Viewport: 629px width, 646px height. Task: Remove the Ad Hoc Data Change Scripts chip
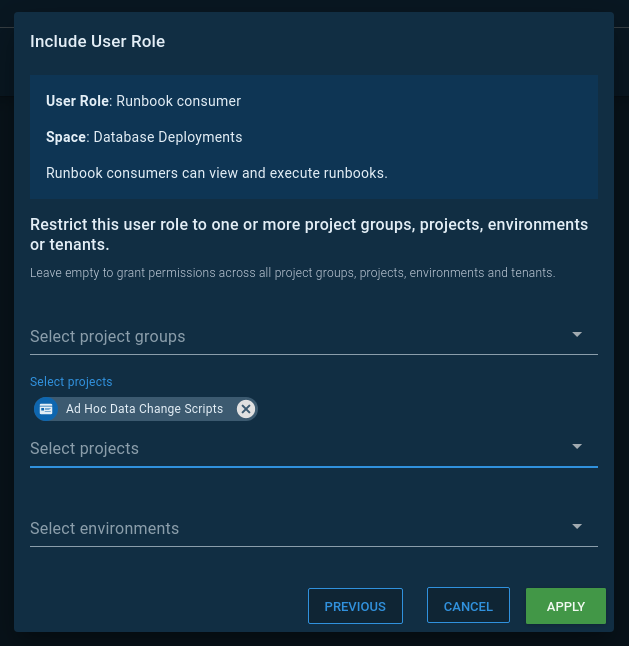coord(246,409)
